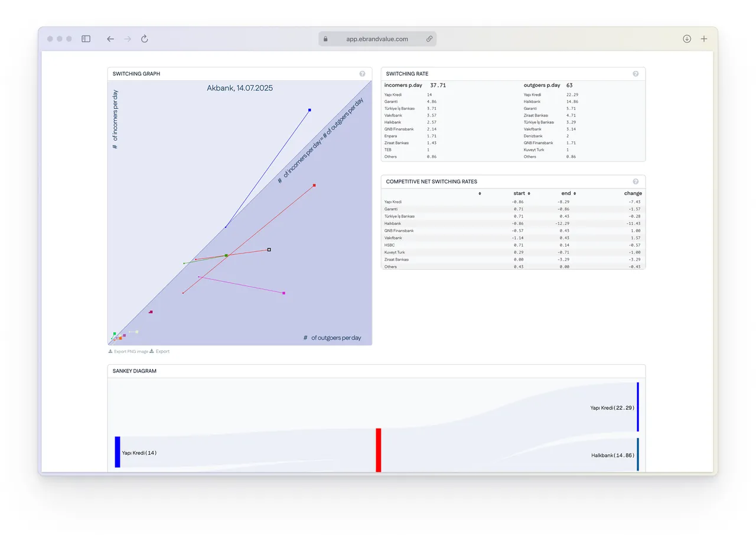Click the Halkbank incomers value "2.57"
Image resolution: width=756 pixels, height=535 pixels.
coord(432,122)
